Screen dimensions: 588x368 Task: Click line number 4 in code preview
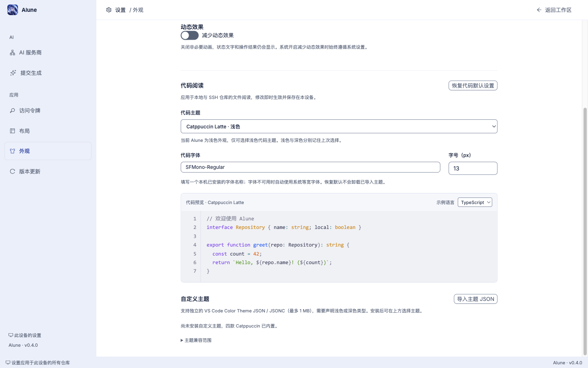pos(195,245)
